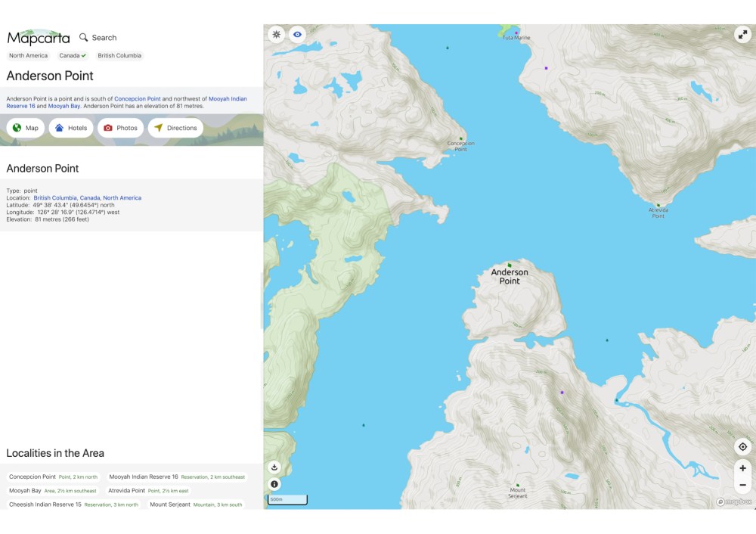Open the Mooyah Bay locality chip

pos(53,491)
